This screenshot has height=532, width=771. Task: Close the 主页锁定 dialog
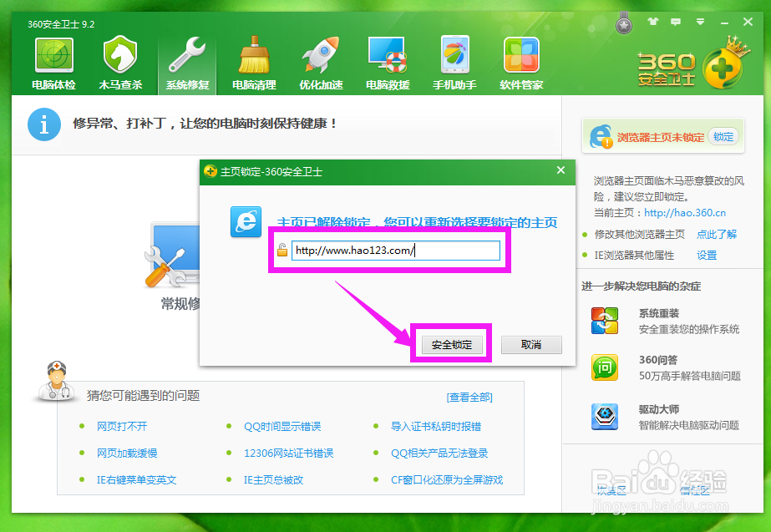pyautogui.click(x=560, y=170)
